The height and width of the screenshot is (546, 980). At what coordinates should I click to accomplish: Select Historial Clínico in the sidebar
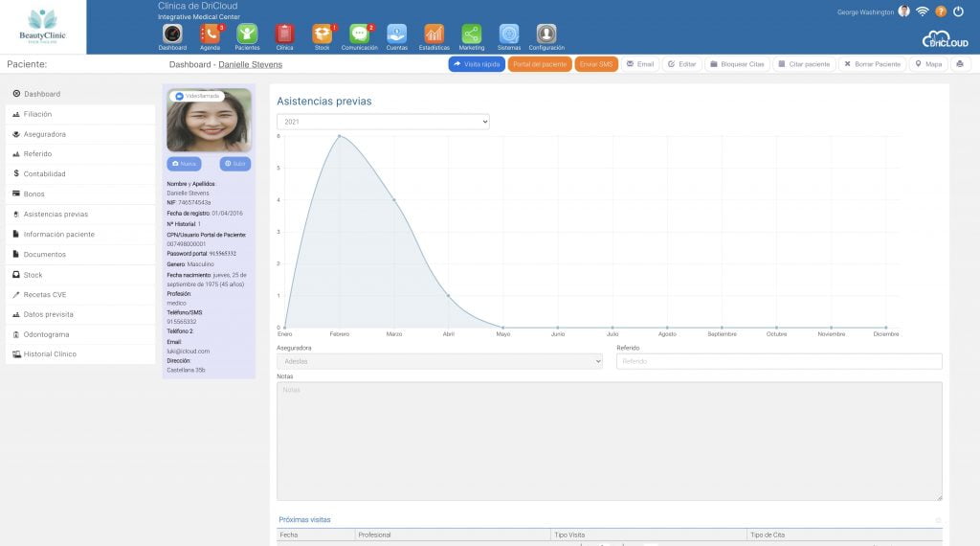tap(80, 354)
